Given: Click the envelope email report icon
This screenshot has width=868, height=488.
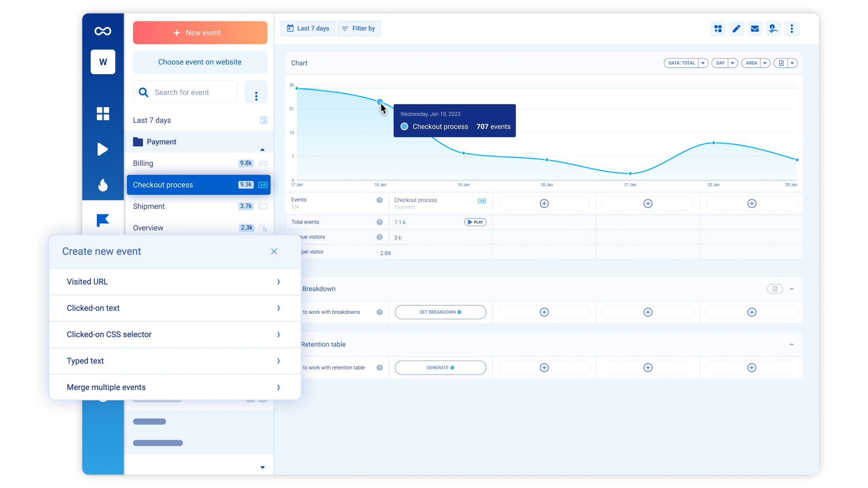Looking at the screenshot, I should click(754, 29).
